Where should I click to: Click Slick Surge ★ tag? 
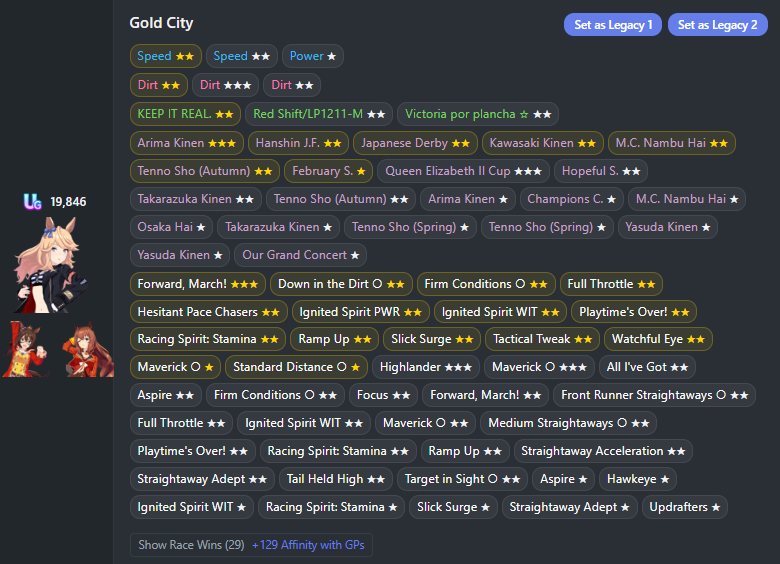tap(453, 507)
